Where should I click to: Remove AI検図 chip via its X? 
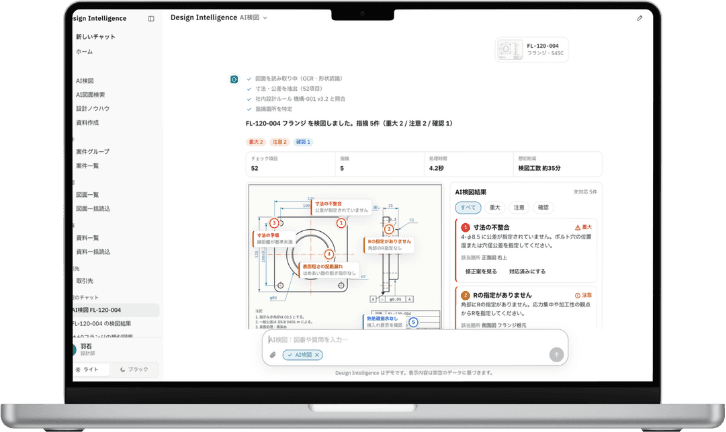[x=317, y=355]
